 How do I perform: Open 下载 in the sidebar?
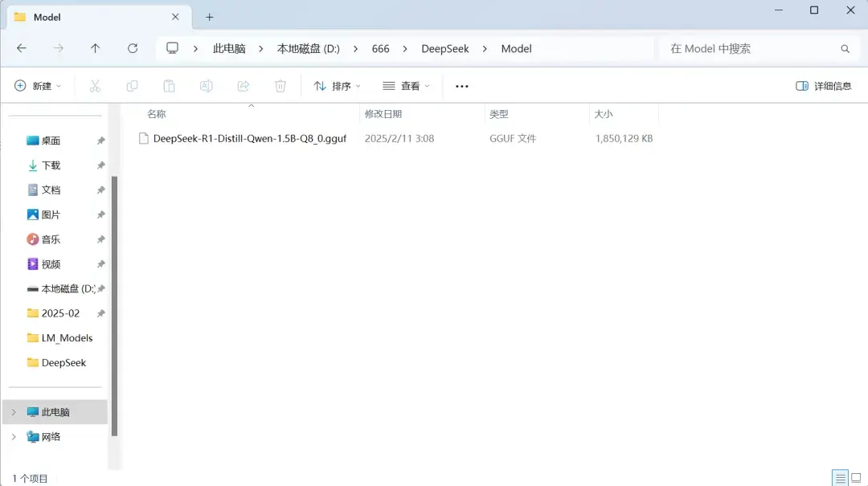coord(51,165)
